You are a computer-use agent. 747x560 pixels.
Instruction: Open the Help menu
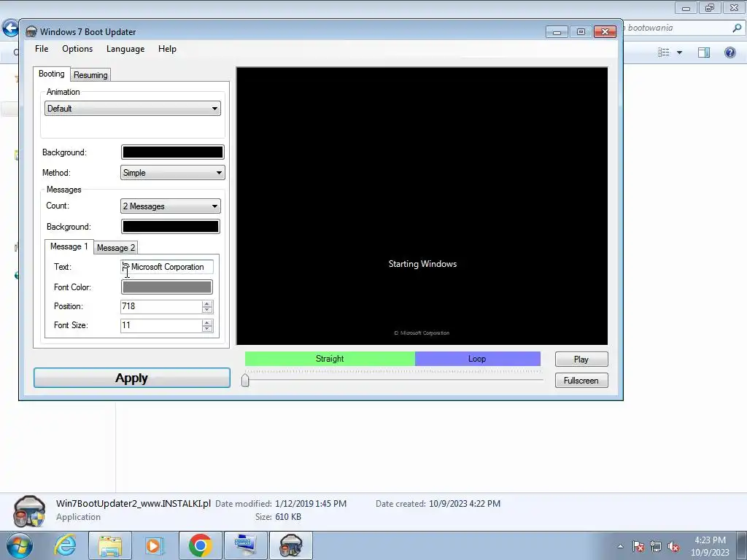(167, 49)
